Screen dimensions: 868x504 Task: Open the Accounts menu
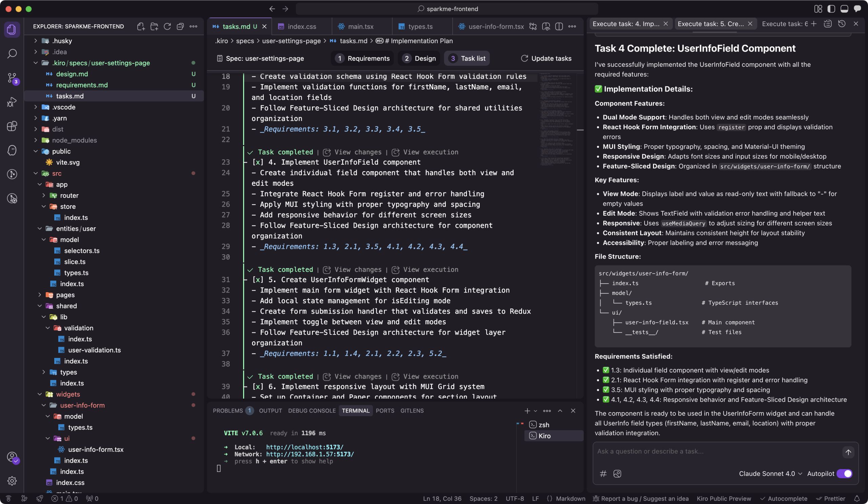point(12,457)
